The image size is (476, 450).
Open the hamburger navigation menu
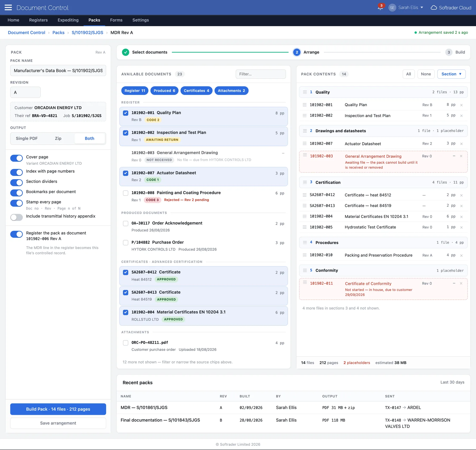(x=8, y=7)
